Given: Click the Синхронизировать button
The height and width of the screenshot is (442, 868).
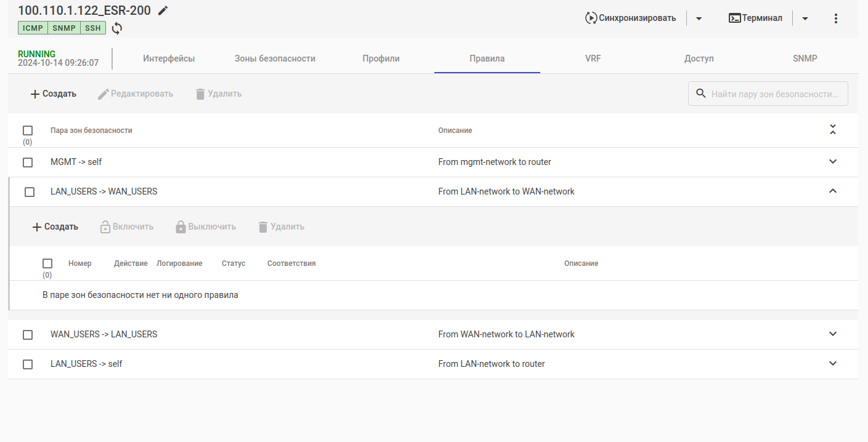Looking at the screenshot, I should coord(630,18).
